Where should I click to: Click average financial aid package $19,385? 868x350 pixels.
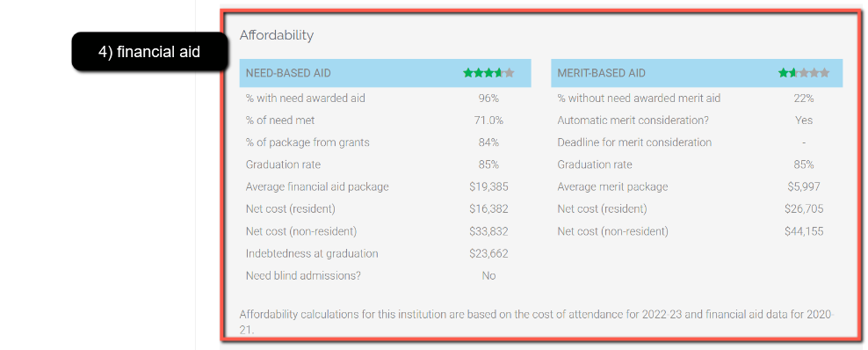click(488, 186)
